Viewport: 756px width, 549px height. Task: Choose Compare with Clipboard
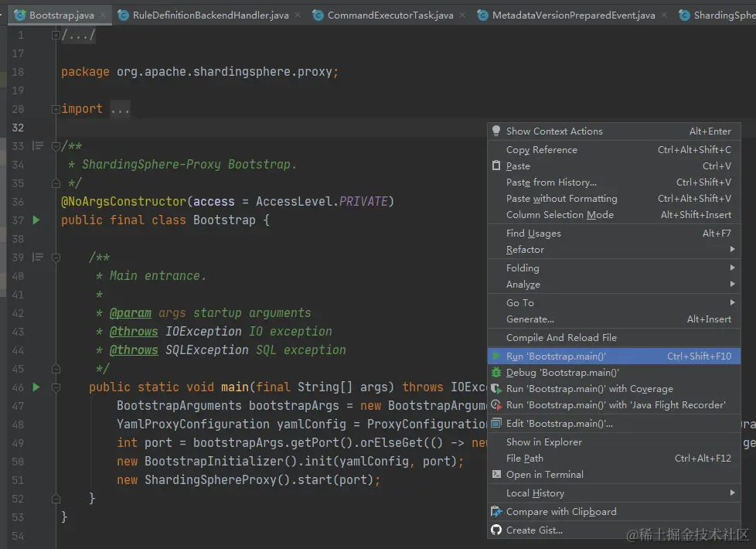(x=614, y=511)
